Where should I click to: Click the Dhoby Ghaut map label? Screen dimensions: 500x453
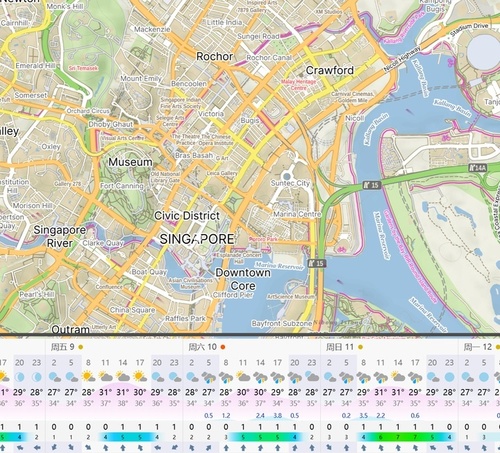pos(111,124)
